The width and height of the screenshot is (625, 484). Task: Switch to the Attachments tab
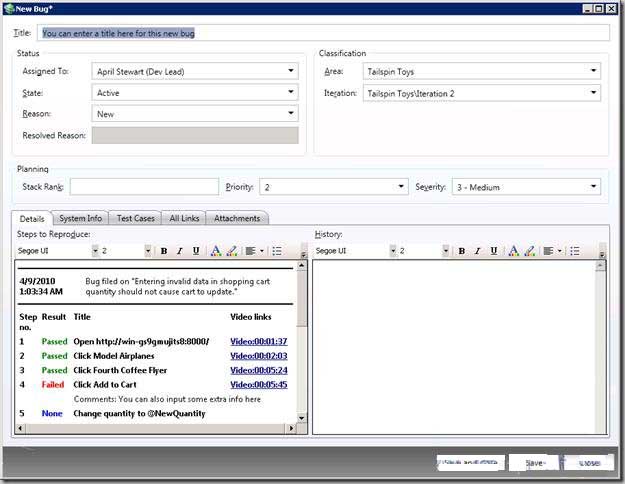(x=237, y=218)
